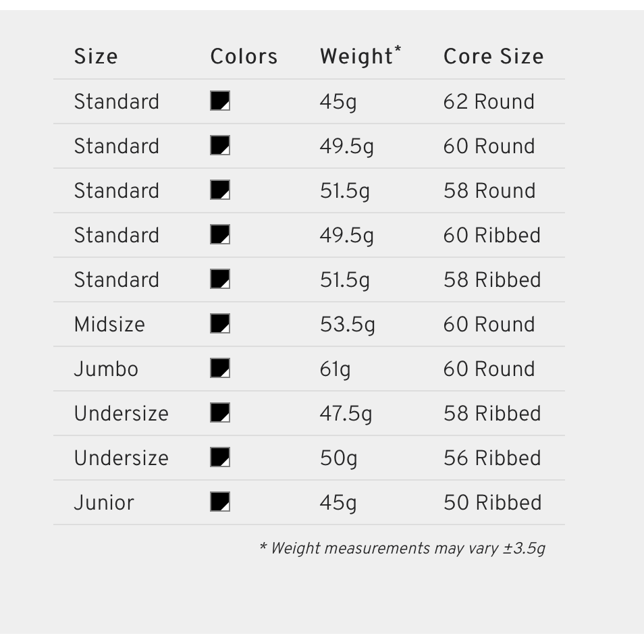This screenshot has height=644, width=644.
Task: Click the color swatch in the 62 Round row
Action: pos(220,101)
